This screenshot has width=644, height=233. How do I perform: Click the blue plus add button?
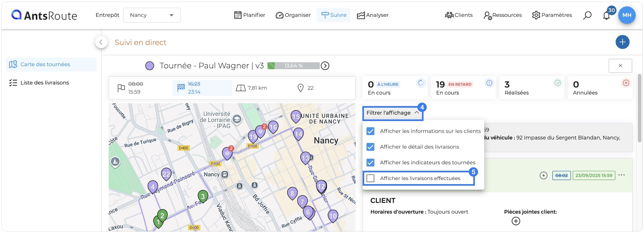coord(622,42)
